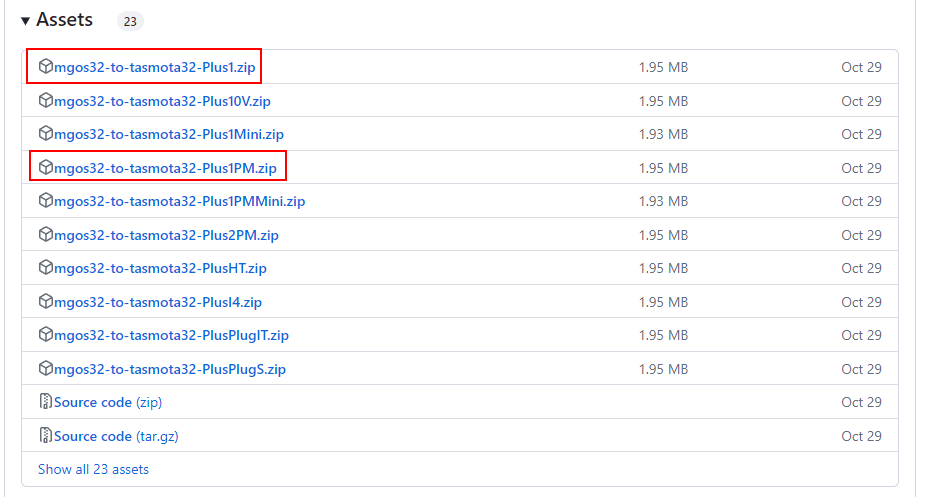
Task: Download mgos32-to-tasmota32-PlusI4.zip
Action: point(158,302)
